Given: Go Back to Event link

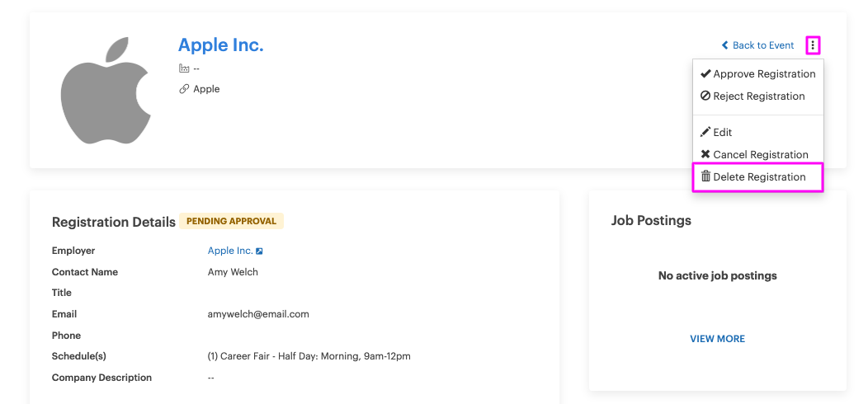Looking at the screenshot, I should tap(757, 45).
